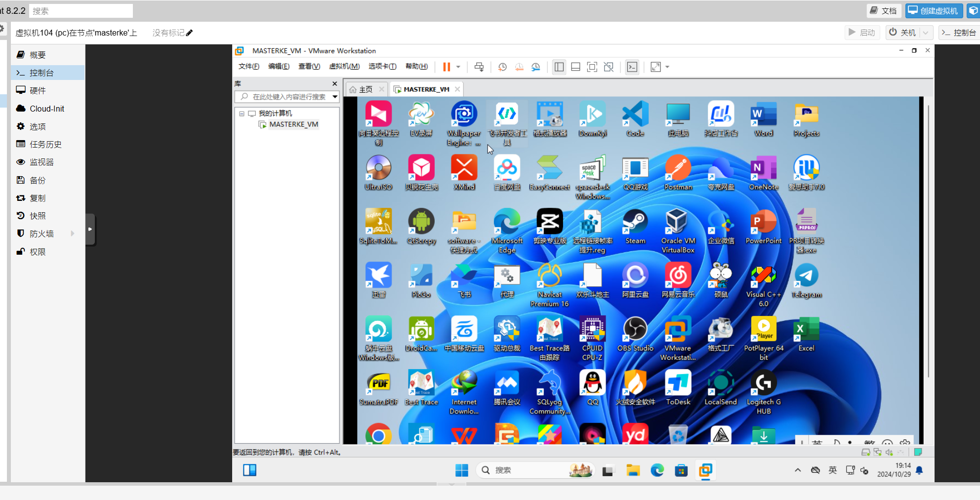
Task: Open the 编辑(E) menu
Action: point(279,67)
